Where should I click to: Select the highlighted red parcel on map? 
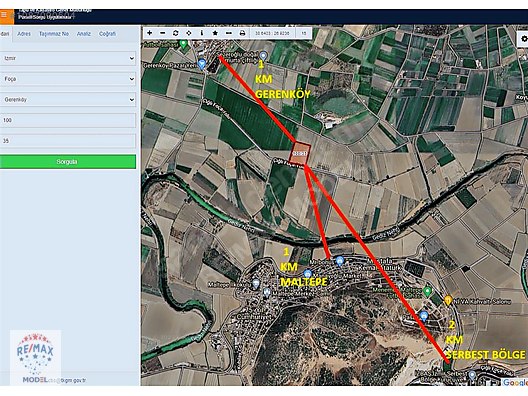pyautogui.click(x=300, y=154)
